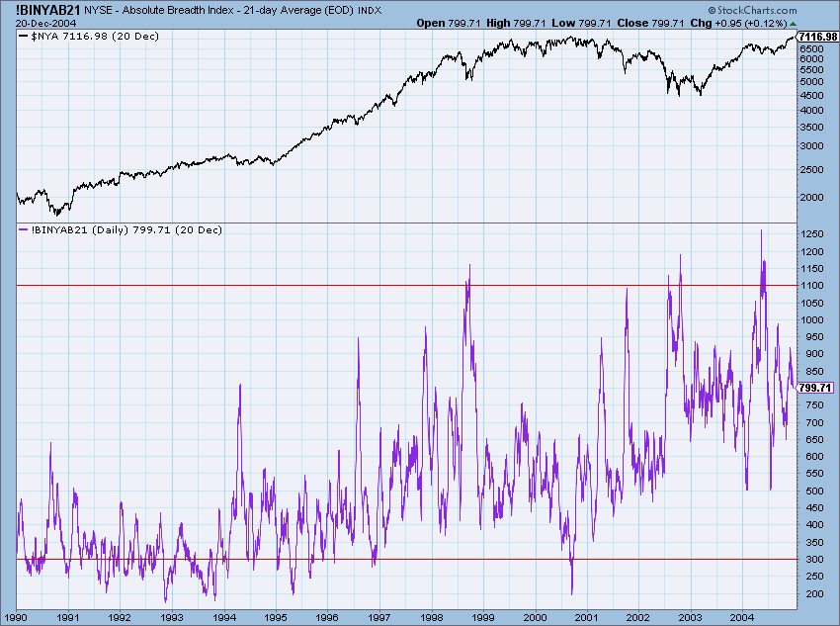The width and height of the screenshot is (840, 626).
Task: Click the 4000 level on price axis
Action: coord(812,111)
